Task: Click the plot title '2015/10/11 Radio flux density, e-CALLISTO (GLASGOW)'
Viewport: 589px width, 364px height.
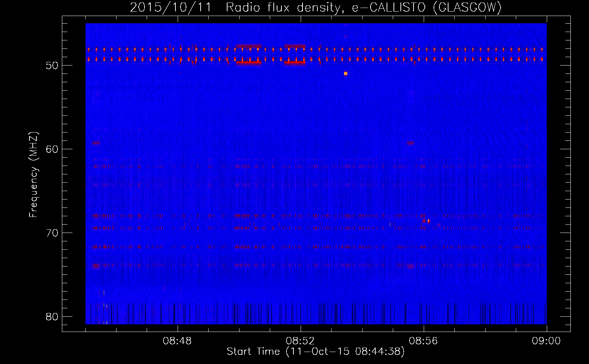Action: click(x=316, y=7)
